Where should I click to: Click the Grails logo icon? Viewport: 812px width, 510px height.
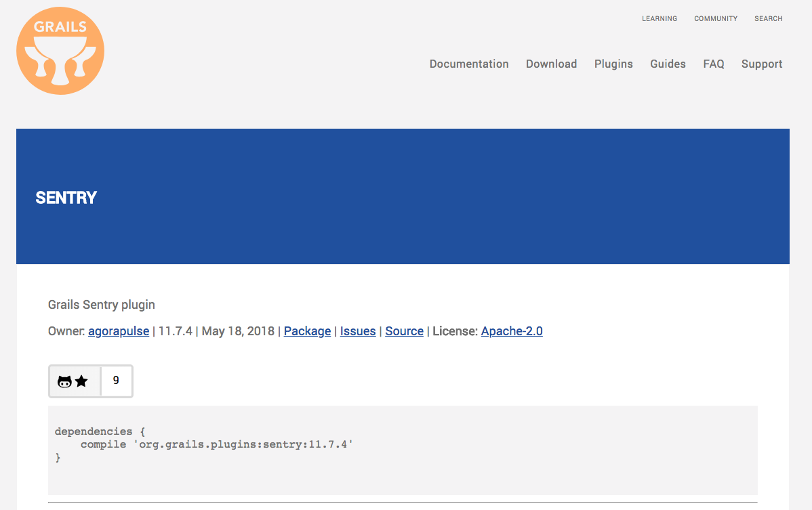click(60, 51)
